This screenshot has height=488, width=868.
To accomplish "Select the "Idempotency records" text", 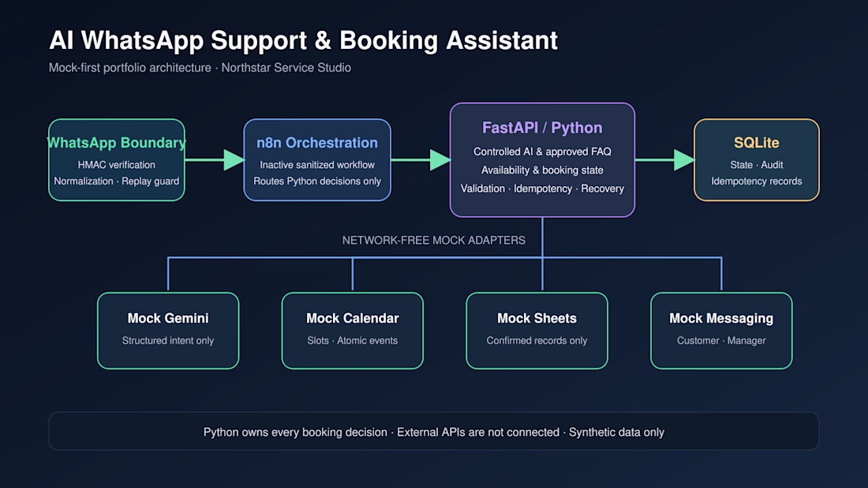I will tap(757, 181).
